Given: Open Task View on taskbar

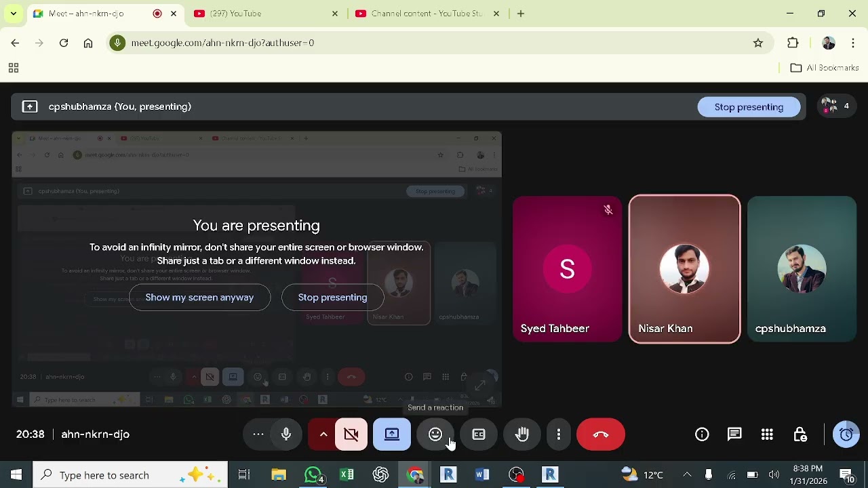Looking at the screenshot, I should click(x=244, y=475).
